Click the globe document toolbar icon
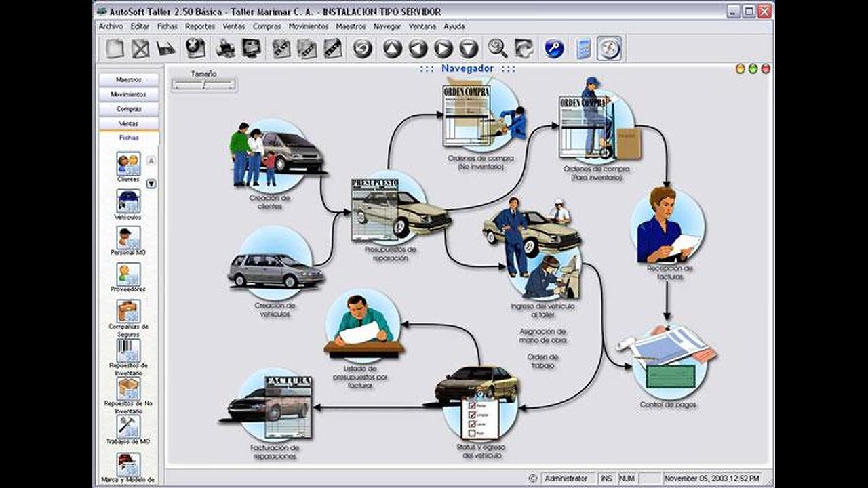Viewport: 868px width, 488px height. pyautogui.click(x=196, y=48)
